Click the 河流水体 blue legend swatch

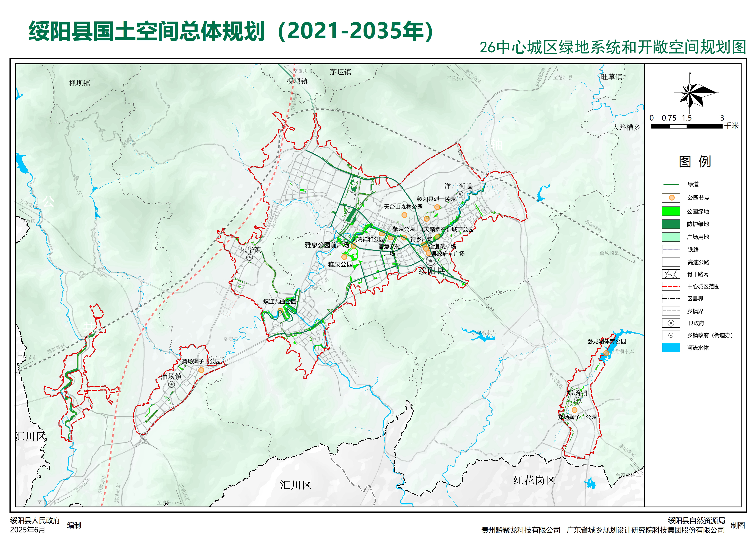pos(671,348)
